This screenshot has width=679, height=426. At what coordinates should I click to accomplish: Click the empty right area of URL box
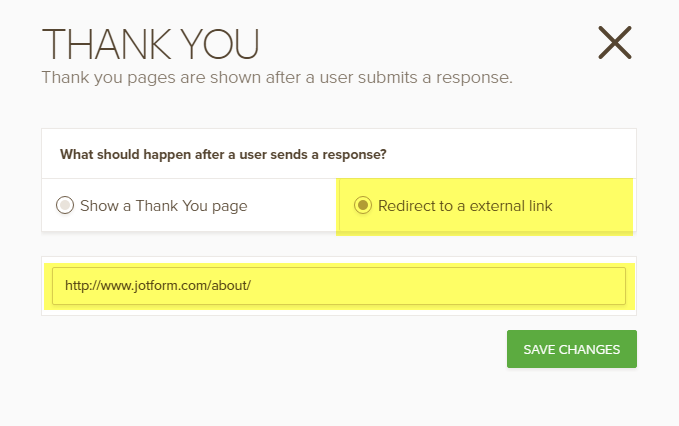pos(520,285)
